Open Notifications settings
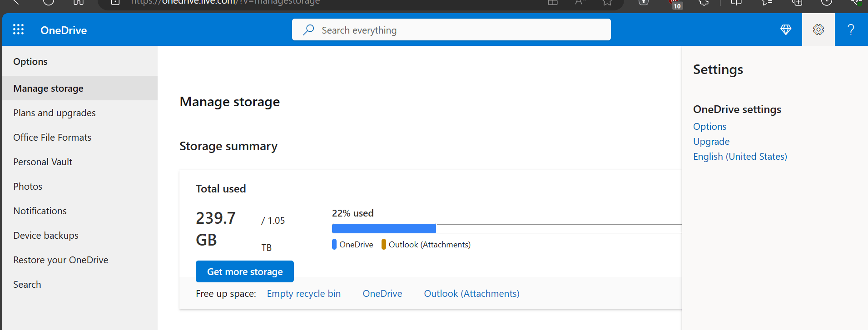Screen dimensions: 868x330 (x=80, y=211)
